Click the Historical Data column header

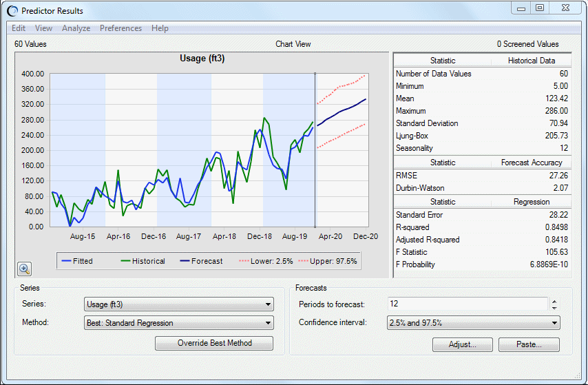tap(532, 61)
